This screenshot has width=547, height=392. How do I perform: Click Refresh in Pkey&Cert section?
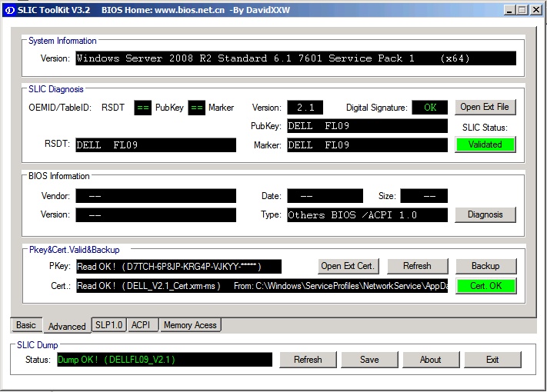[417, 266]
